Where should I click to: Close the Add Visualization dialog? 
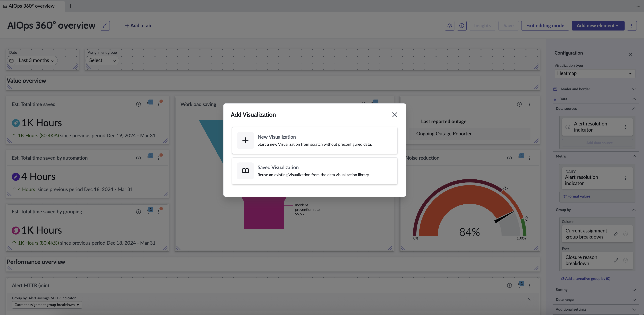coord(395,115)
